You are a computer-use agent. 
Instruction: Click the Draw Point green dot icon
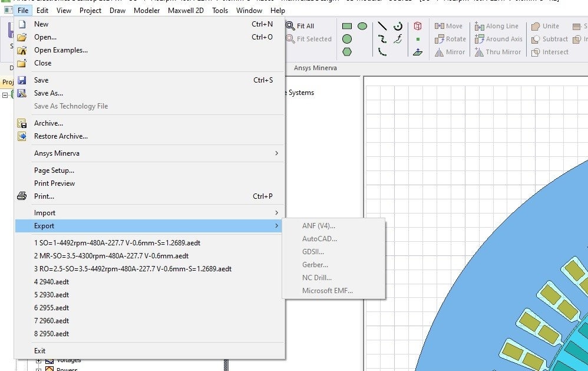point(418,40)
